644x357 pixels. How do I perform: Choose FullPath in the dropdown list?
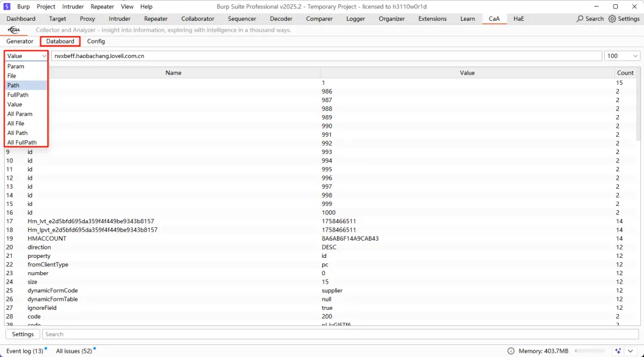click(x=26, y=94)
